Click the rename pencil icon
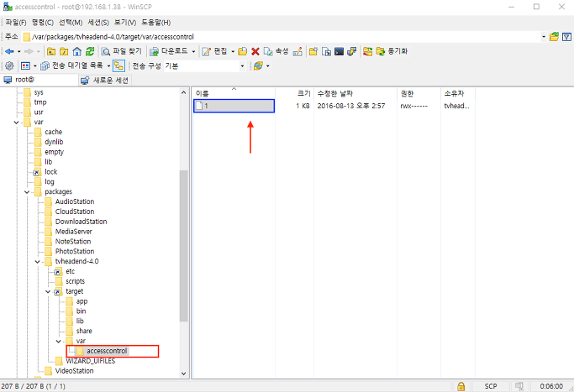Viewport: 574px width, 392px height. click(x=298, y=51)
